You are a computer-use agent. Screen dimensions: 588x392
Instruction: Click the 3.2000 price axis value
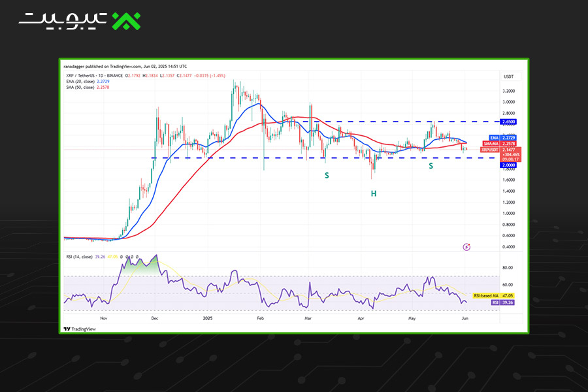pos(508,91)
